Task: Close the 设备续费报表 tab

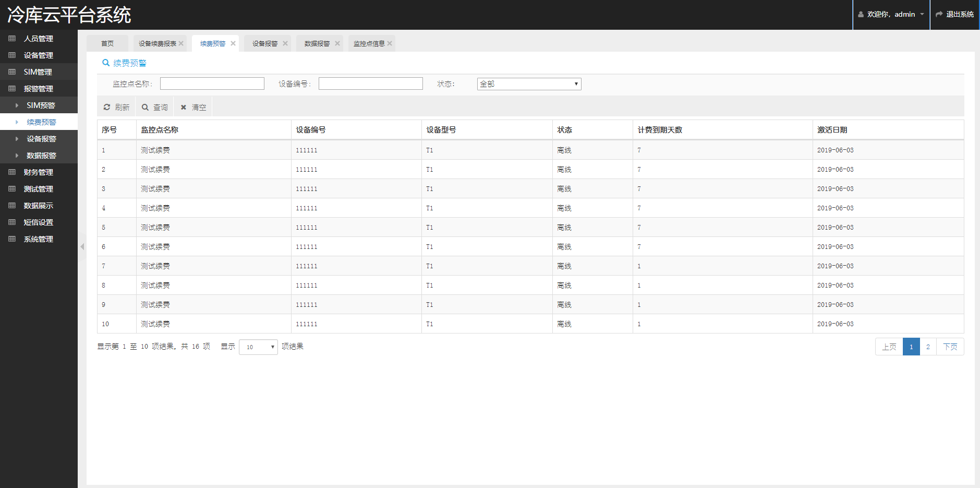Action: [181, 43]
